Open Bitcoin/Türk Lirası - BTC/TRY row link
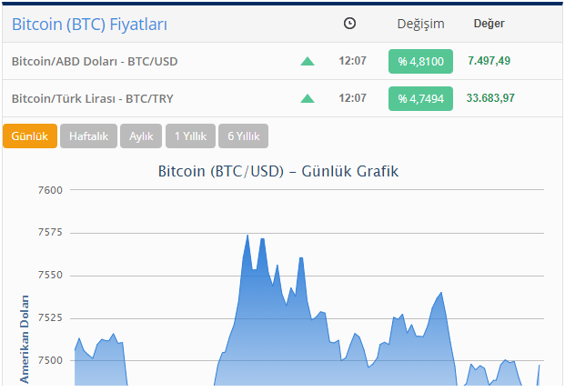The height and width of the screenshot is (392, 575). [93, 98]
